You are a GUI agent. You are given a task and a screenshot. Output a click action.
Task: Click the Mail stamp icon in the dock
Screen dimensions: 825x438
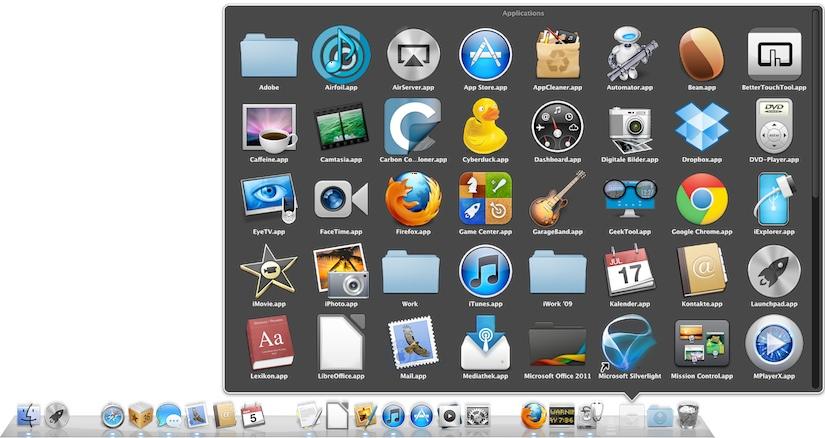[197, 415]
